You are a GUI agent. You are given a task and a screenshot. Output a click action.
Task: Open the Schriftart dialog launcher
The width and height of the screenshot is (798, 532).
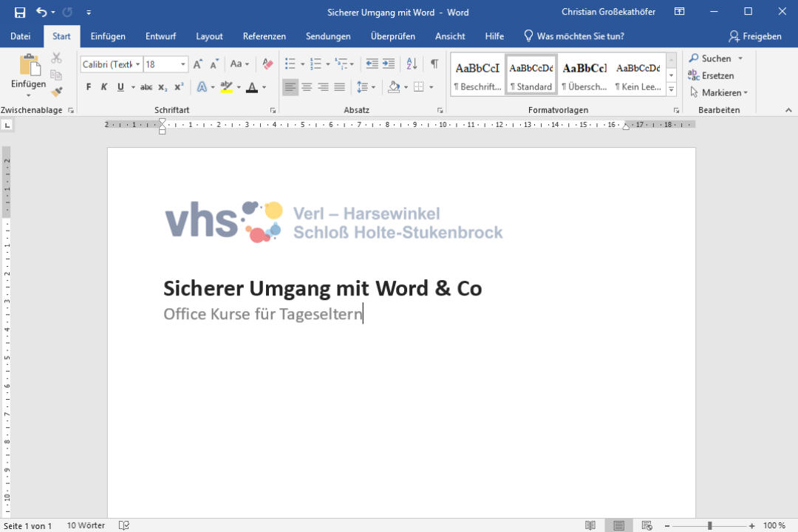point(273,110)
